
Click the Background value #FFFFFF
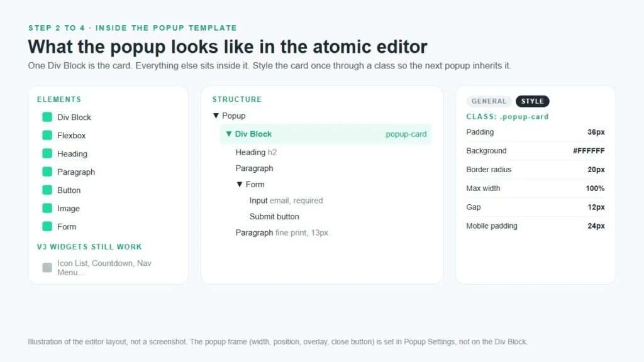[x=589, y=151]
